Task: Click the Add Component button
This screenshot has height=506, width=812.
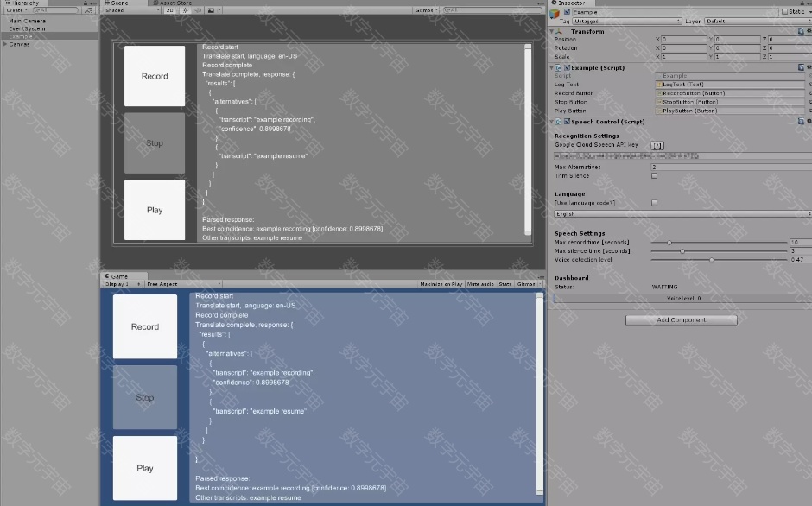Action: [681, 319]
